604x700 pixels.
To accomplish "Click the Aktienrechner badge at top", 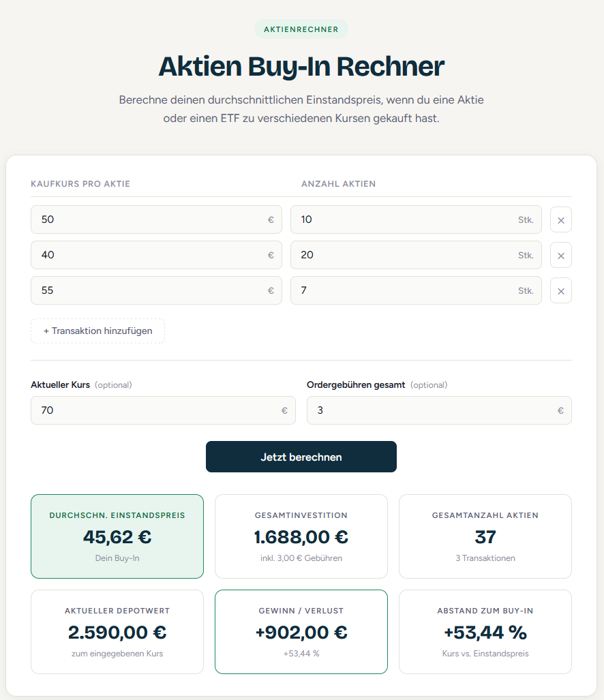I will [301, 29].
